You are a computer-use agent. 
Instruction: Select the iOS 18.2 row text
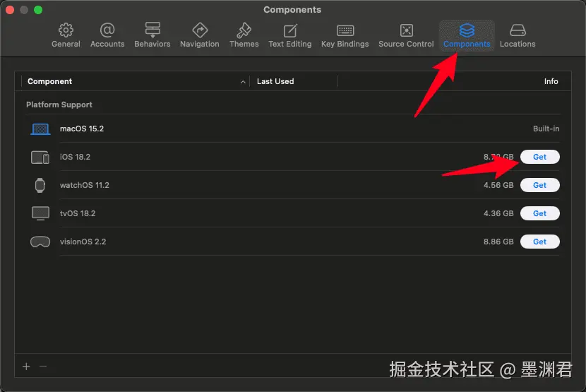pyautogui.click(x=75, y=157)
